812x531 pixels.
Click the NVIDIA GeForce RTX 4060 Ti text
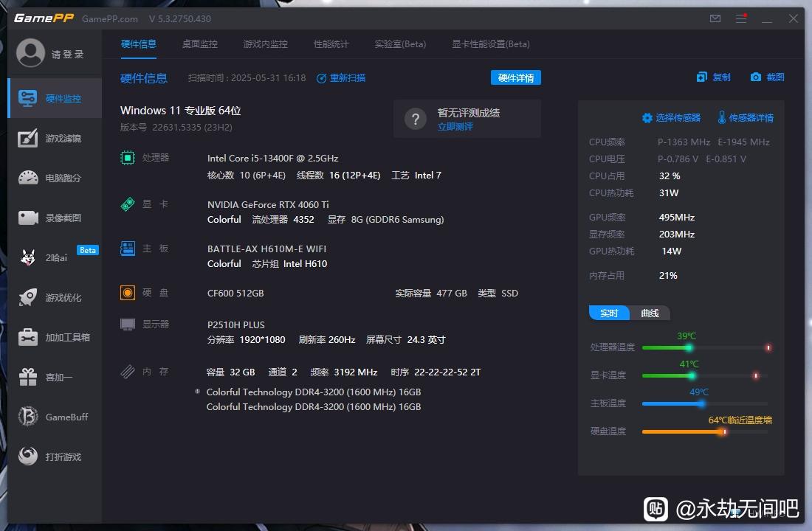(x=268, y=204)
